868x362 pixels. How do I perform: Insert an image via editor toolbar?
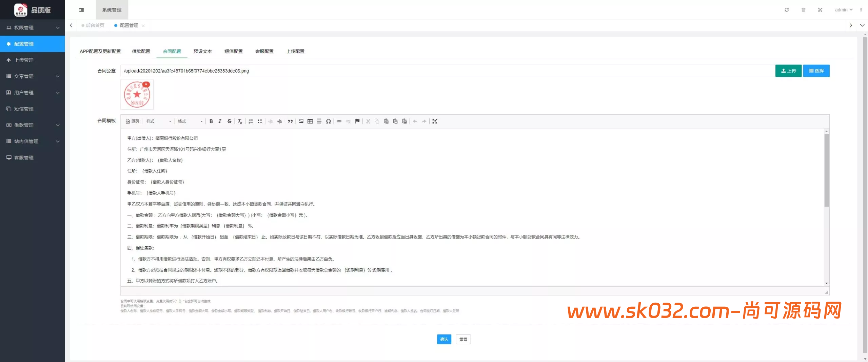[301, 121]
